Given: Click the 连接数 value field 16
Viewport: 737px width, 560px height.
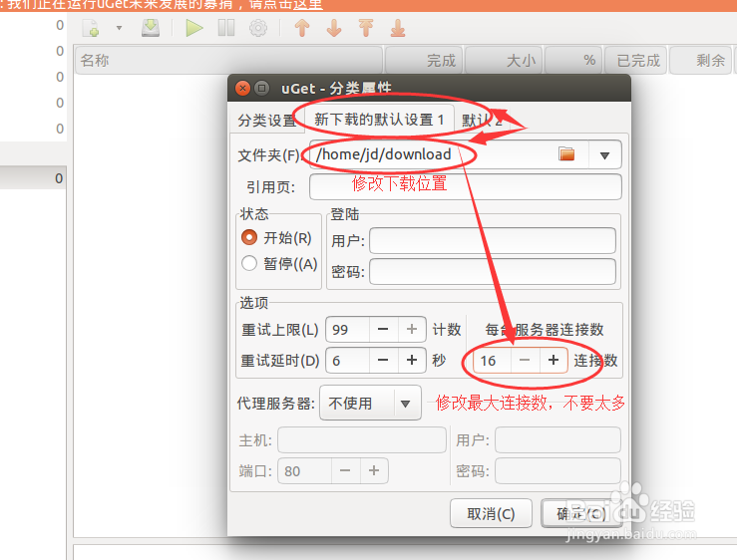Looking at the screenshot, I should tap(492, 361).
